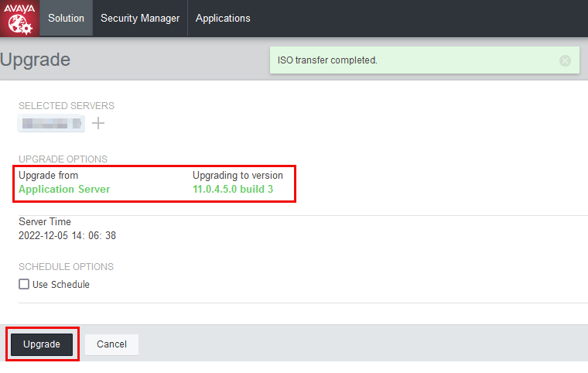Cancel the upgrade operation
588x373 pixels.
click(111, 344)
